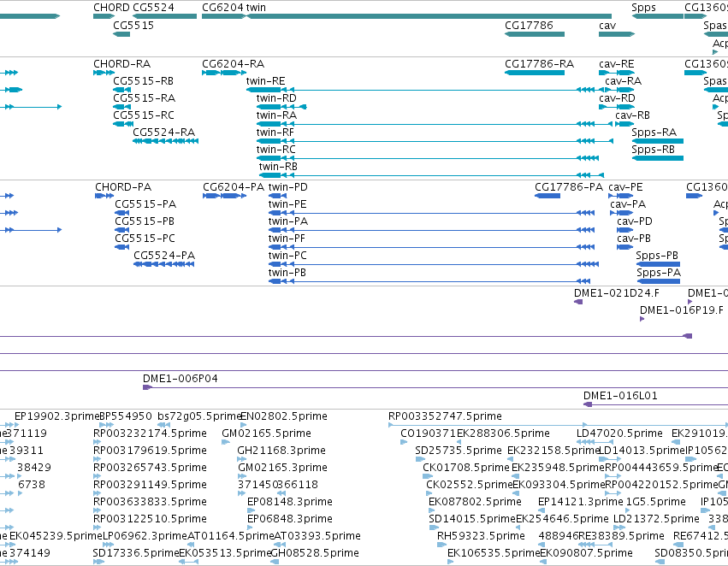Click EST SD25735.5prime
Viewport: 728px width, 566px height.
(x=459, y=451)
